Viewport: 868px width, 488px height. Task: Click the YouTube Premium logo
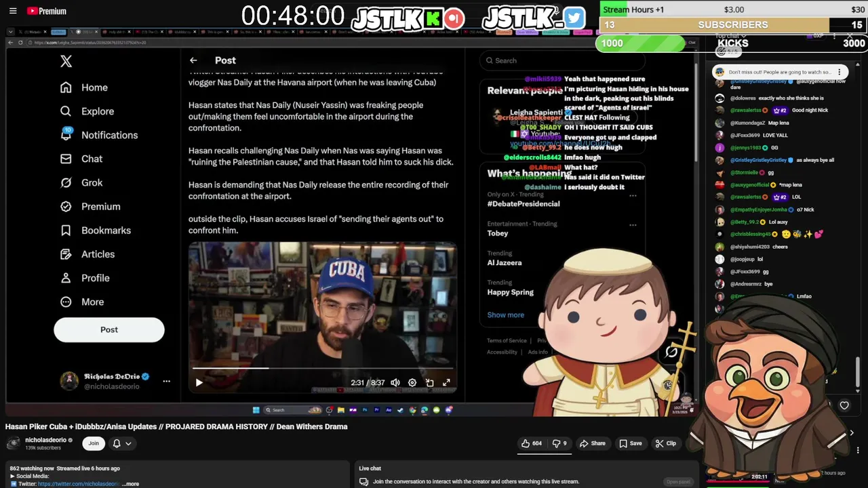click(47, 11)
